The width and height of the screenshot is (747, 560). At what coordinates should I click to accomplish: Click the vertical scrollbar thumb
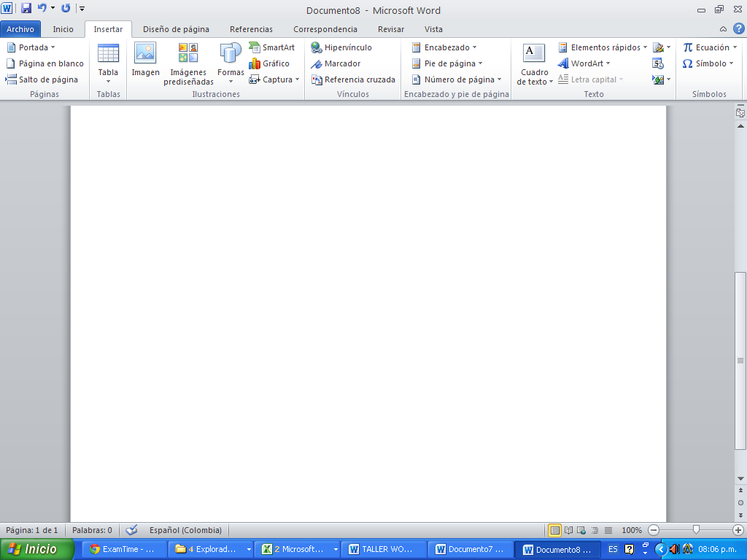click(740, 360)
